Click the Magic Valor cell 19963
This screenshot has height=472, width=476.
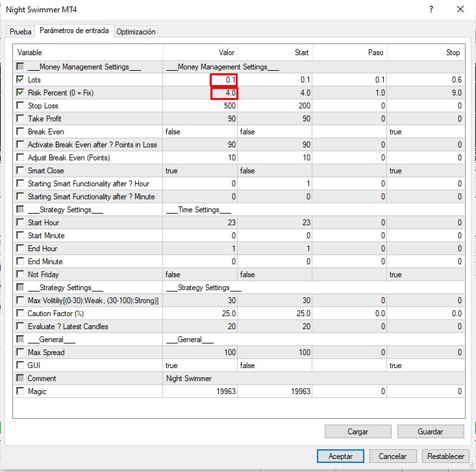[x=200, y=391]
